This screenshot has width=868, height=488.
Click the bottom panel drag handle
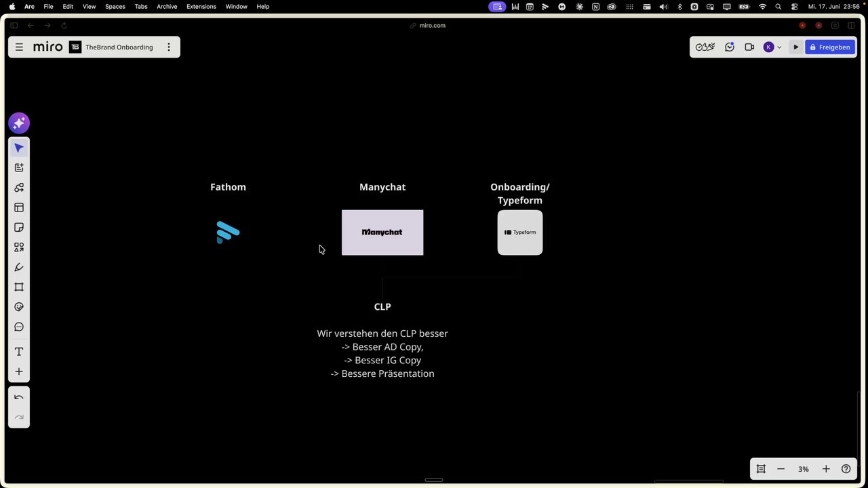click(434, 480)
